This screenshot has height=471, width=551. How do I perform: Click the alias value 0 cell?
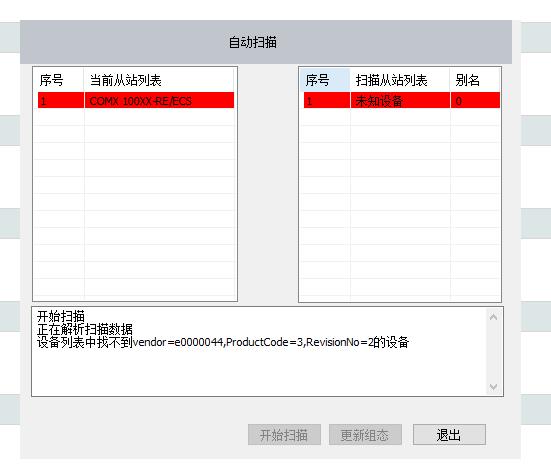pos(475,100)
